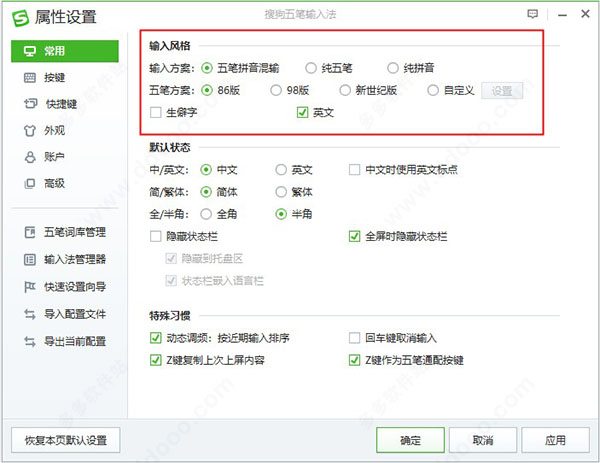Select 半角 width mode

click(281, 214)
